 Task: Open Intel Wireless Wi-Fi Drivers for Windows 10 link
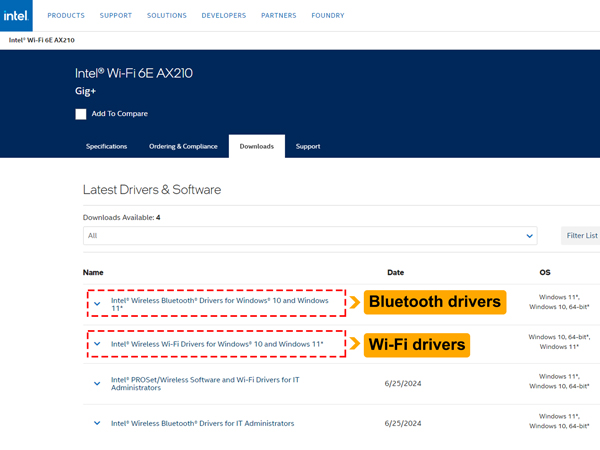click(x=217, y=344)
